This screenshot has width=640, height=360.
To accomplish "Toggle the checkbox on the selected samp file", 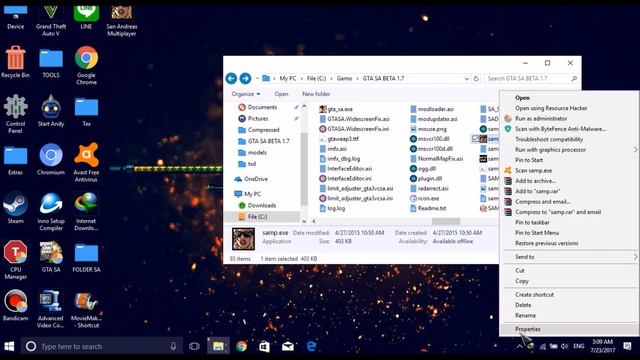I will 475,139.
